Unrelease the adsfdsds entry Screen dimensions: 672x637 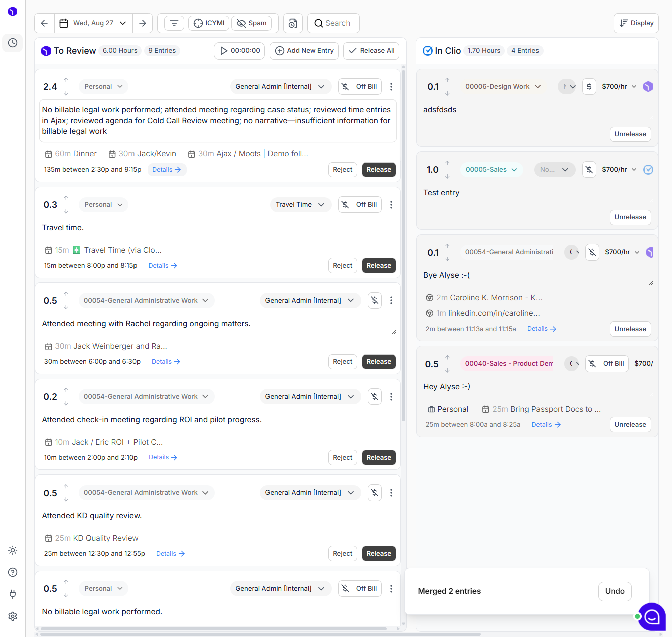(630, 134)
